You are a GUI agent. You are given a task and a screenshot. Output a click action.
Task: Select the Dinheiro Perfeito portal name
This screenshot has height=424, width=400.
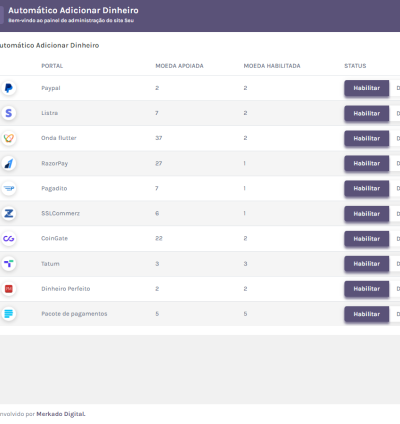click(66, 289)
